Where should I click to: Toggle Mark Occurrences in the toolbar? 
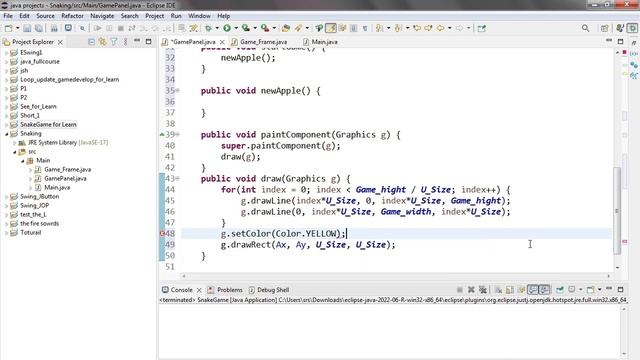(331, 28)
